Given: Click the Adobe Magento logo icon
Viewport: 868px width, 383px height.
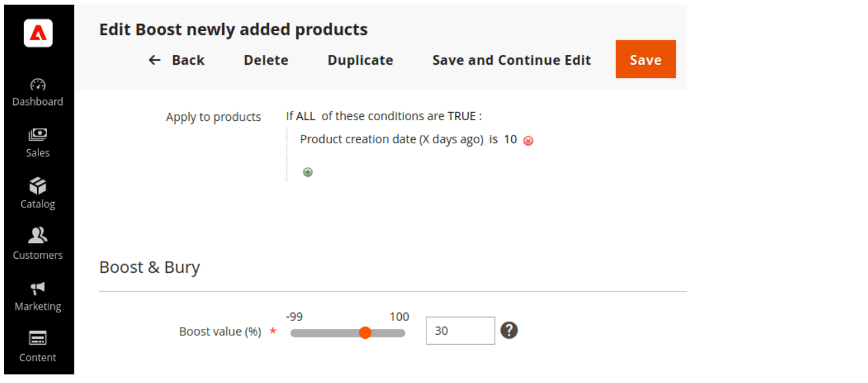Looking at the screenshot, I should 38,32.
